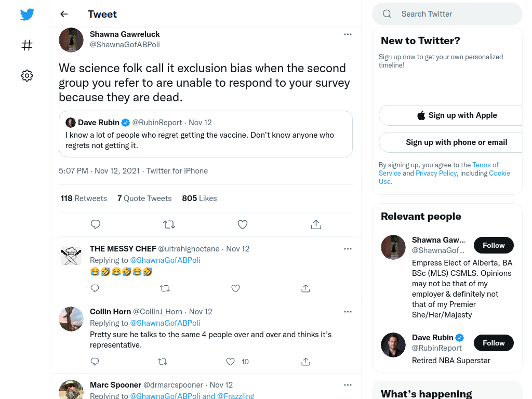Like the main tweet via heart icon

242,224
